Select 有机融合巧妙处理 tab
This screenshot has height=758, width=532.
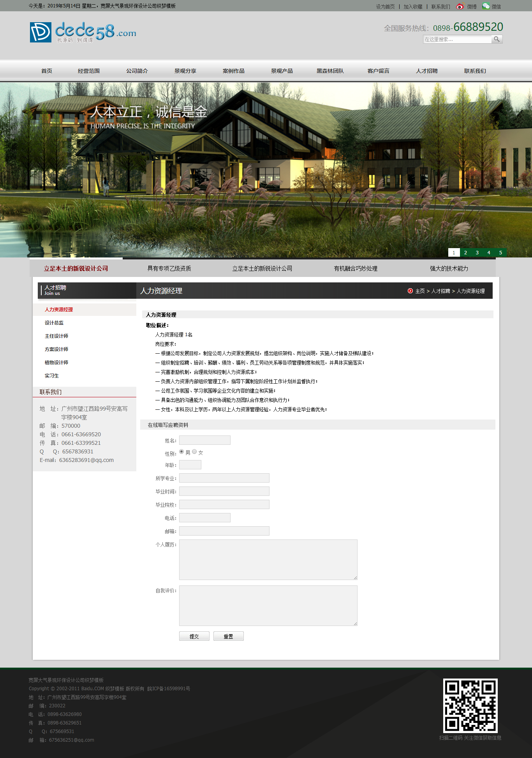(356, 268)
